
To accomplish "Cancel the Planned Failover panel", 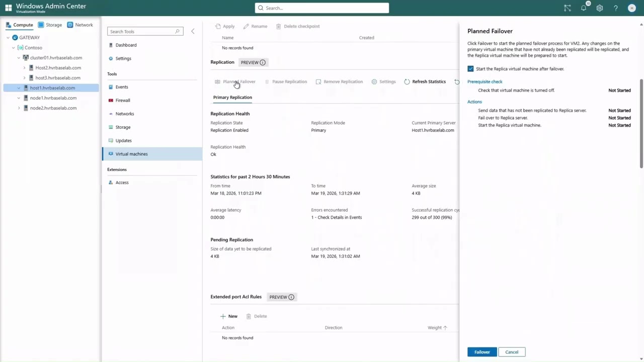I will click(x=512, y=352).
